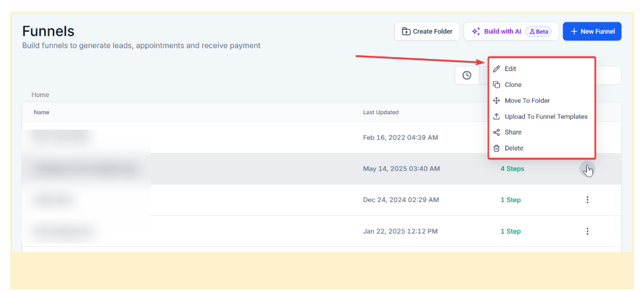Click the trash icon beside Delete
Screen dimensions: 644x292
point(497,148)
